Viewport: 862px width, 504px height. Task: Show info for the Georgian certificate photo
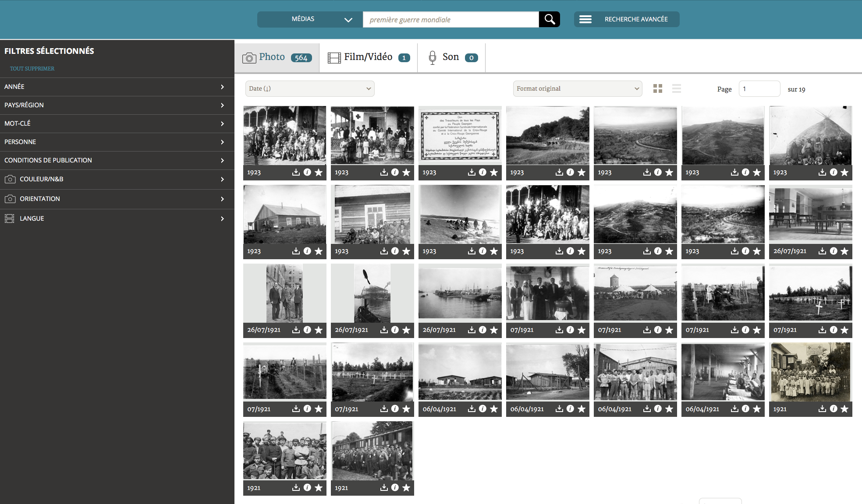(482, 172)
